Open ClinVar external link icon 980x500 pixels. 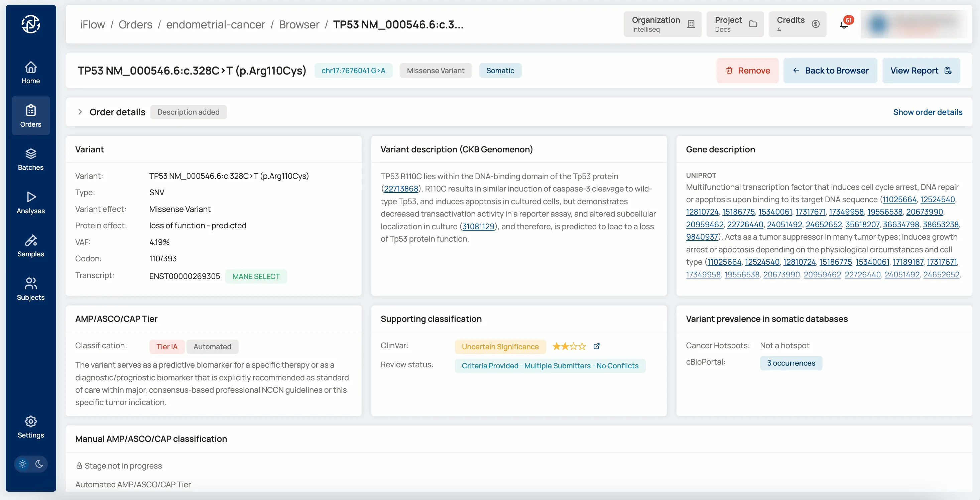pyautogui.click(x=596, y=346)
